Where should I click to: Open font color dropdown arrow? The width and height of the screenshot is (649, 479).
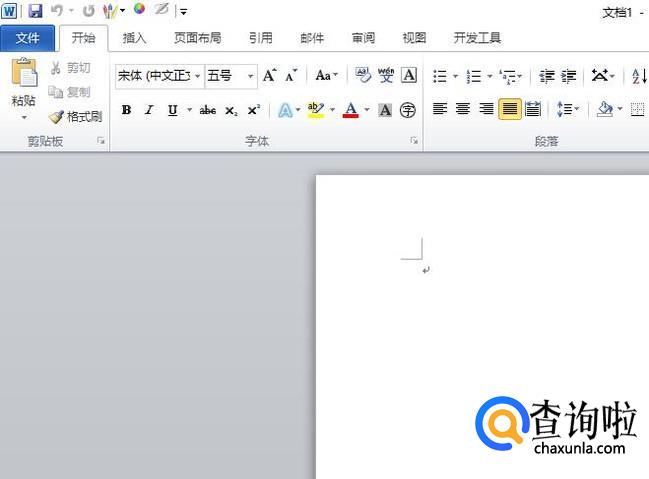tap(367, 110)
